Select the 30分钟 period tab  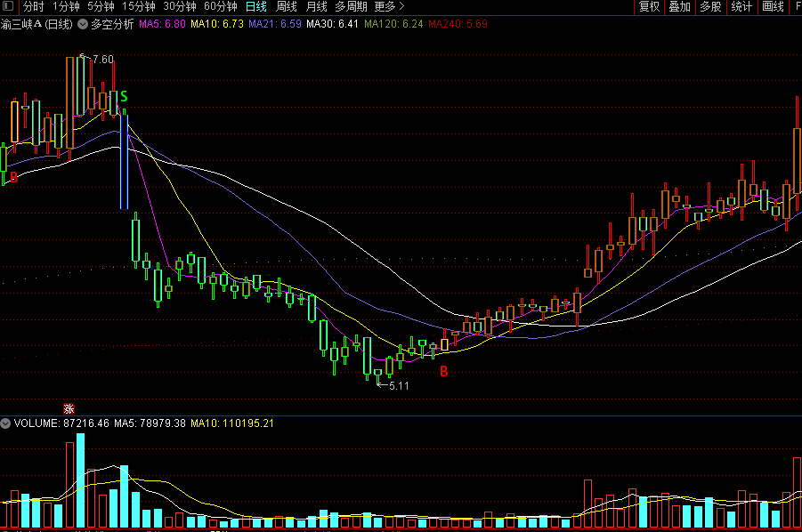tap(180, 6)
